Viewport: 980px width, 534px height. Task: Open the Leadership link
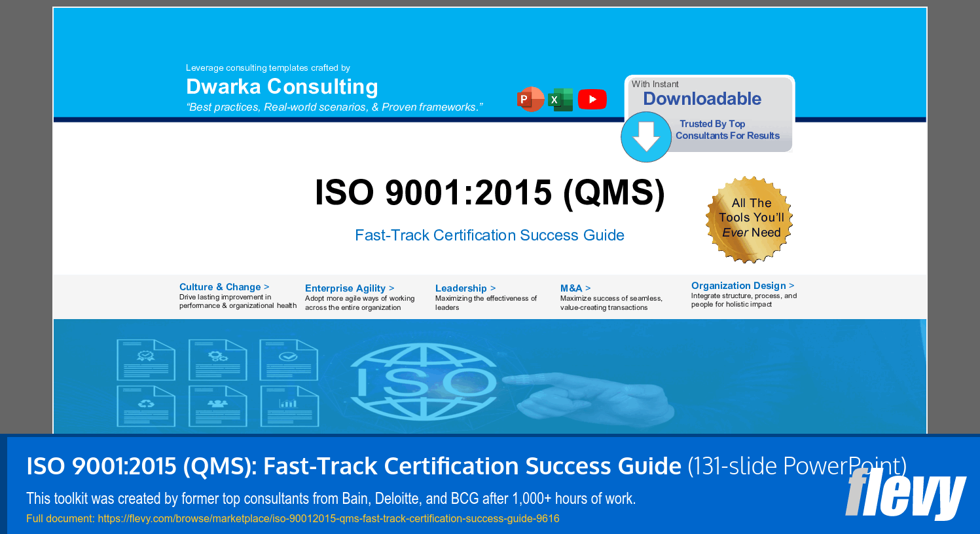[x=465, y=288]
